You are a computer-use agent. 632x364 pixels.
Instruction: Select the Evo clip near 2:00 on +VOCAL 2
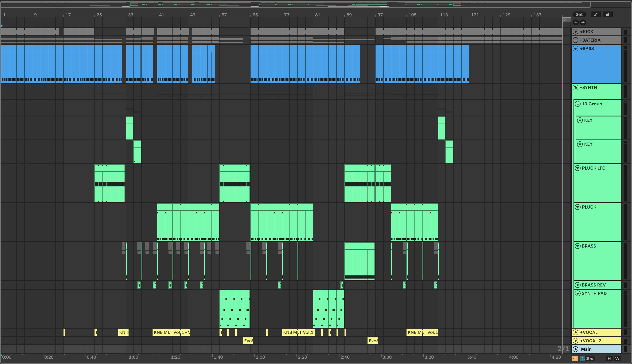[x=248, y=341]
